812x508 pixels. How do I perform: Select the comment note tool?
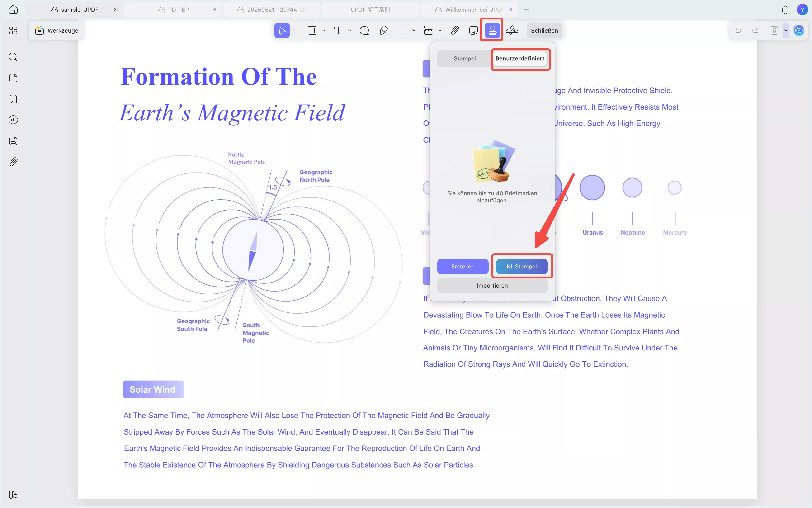point(364,31)
